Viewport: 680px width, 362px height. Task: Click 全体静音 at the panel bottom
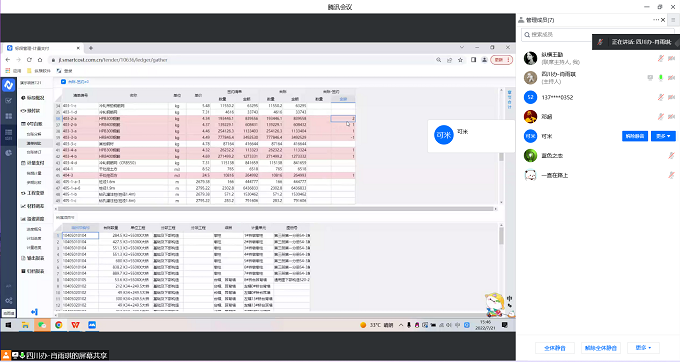click(x=555, y=348)
